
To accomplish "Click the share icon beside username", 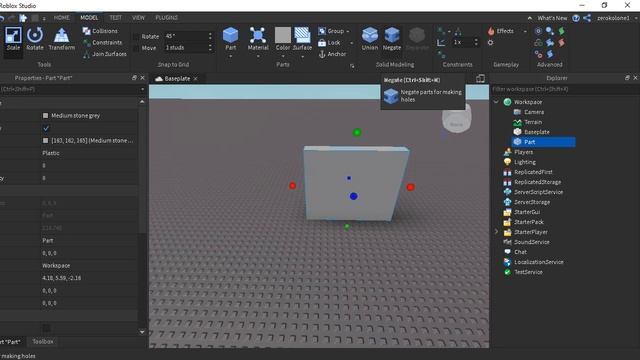I will 587,18.
